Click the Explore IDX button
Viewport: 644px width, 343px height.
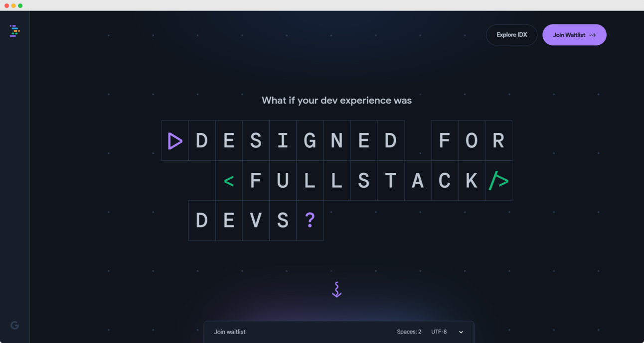511,35
